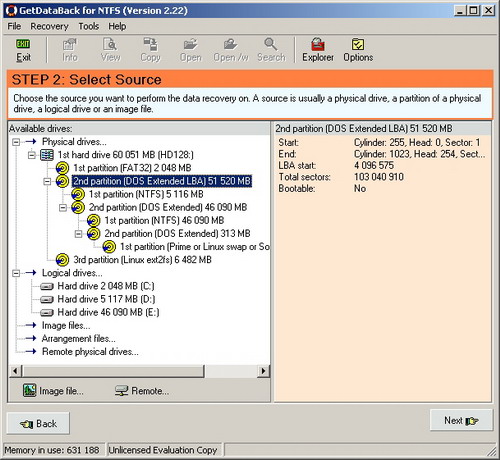Select 1st partition (NTFS) 46 090 MB

click(x=164, y=220)
